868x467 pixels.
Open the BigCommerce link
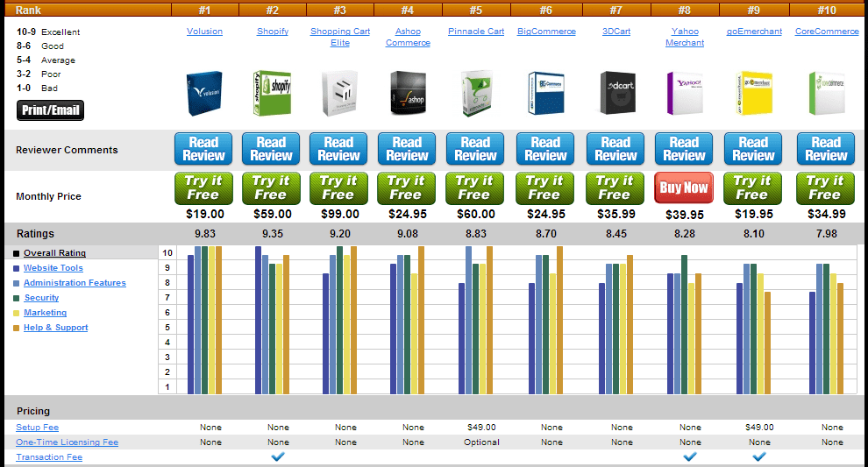546,32
